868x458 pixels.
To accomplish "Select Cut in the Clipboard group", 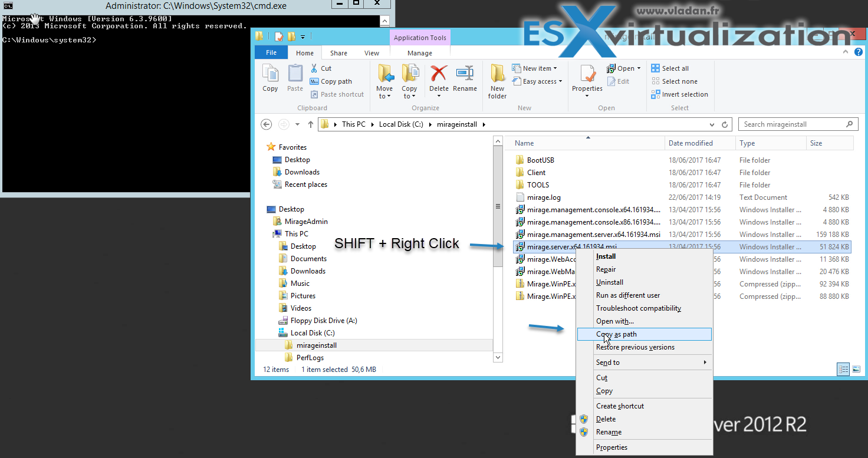I will (321, 68).
